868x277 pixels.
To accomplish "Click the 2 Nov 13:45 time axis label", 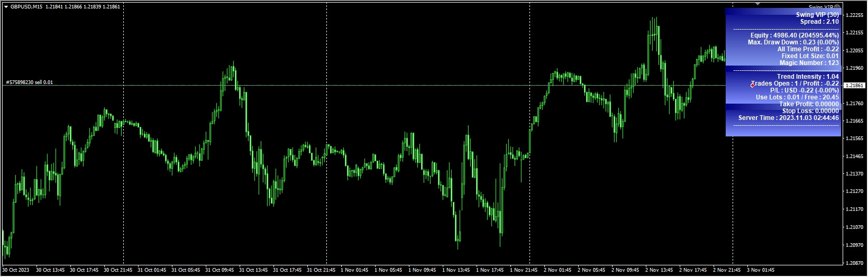I will point(659,270).
